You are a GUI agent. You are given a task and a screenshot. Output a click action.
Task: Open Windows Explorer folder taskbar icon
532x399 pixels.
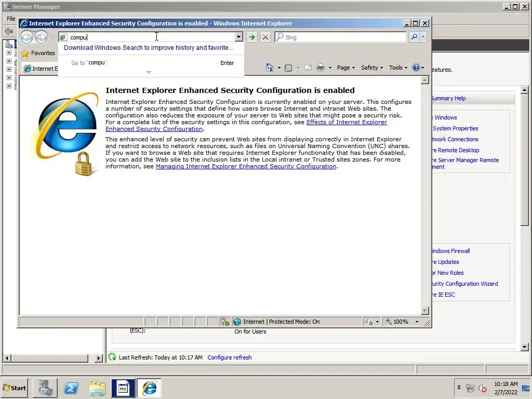click(x=97, y=388)
